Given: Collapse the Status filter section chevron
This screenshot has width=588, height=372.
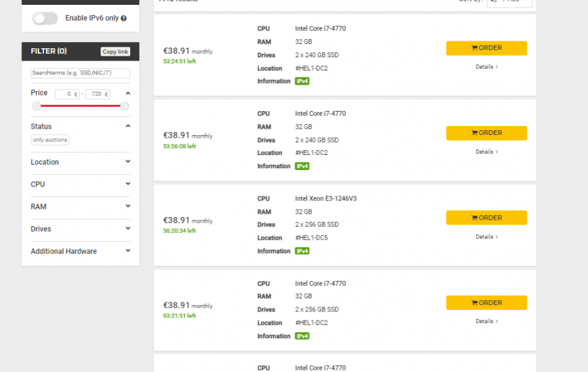Looking at the screenshot, I should pyautogui.click(x=128, y=126).
